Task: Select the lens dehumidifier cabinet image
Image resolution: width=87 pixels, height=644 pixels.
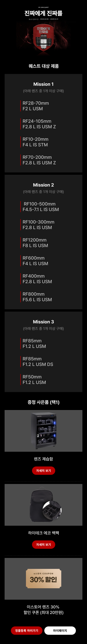Action: [43, 431]
